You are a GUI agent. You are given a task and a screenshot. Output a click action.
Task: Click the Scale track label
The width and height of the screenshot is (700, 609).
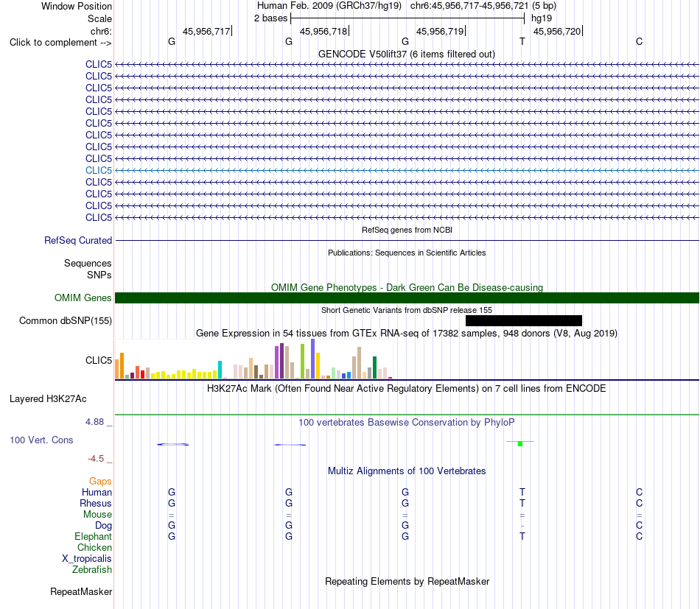click(99, 18)
